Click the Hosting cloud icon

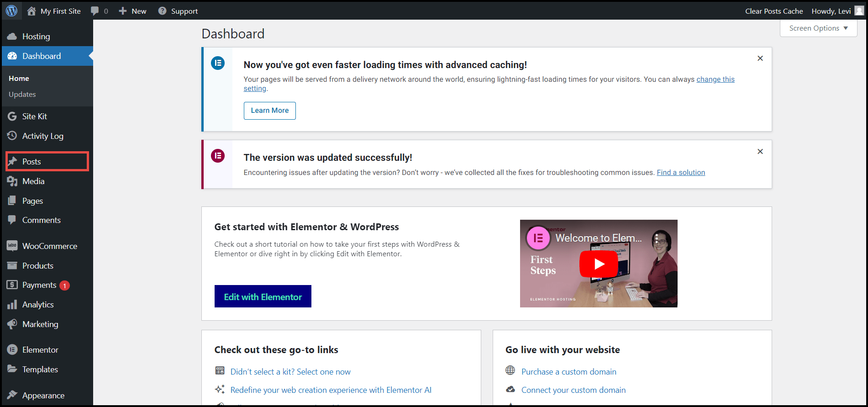[x=12, y=37]
